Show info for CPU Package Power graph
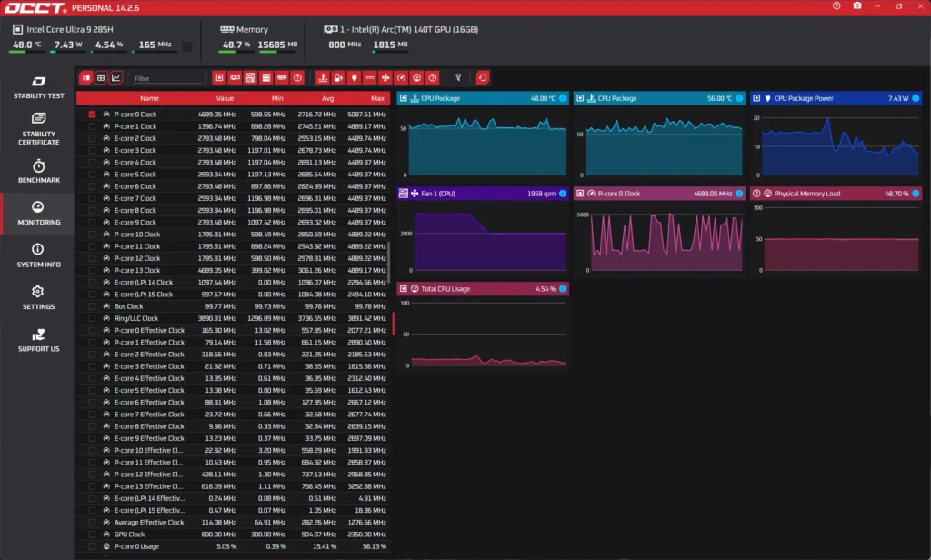Image resolution: width=931 pixels, height=560 pixels. 916,98
